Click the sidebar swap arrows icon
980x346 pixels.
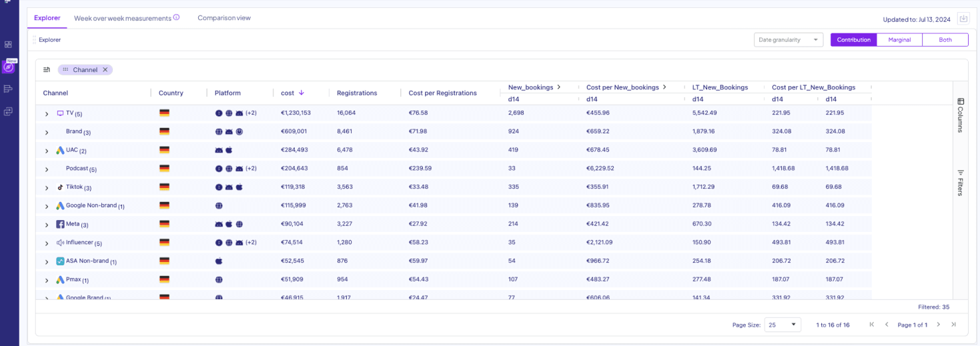9,111
